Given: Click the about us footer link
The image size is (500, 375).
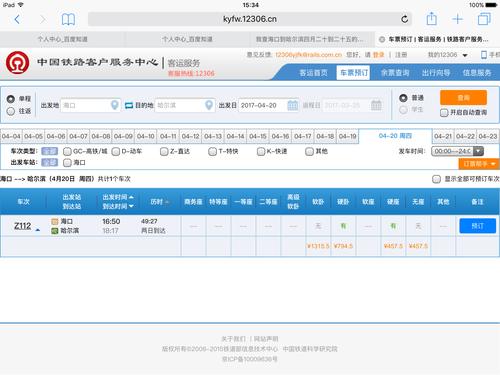Looking at the screenshot, I should coord(233,339).
